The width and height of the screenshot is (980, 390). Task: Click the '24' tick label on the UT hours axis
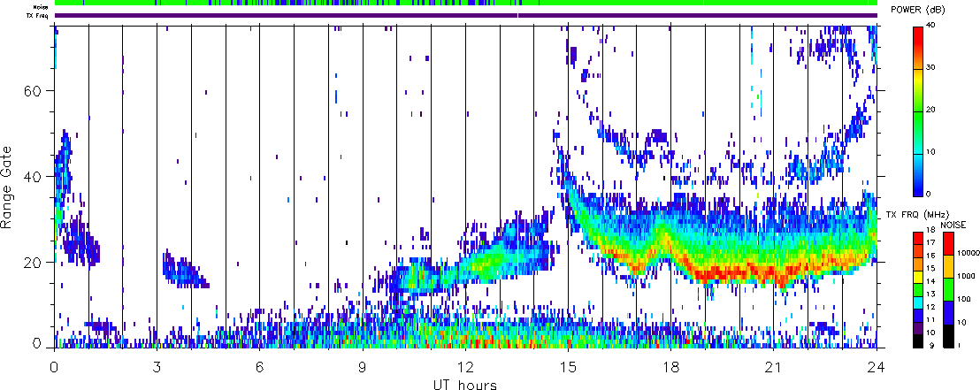pos(877,367)
